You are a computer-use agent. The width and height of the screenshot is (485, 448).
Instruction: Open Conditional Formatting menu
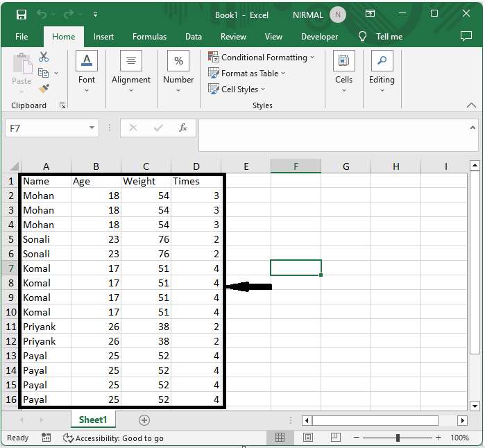pyautogui.click(x=262, y=57)
